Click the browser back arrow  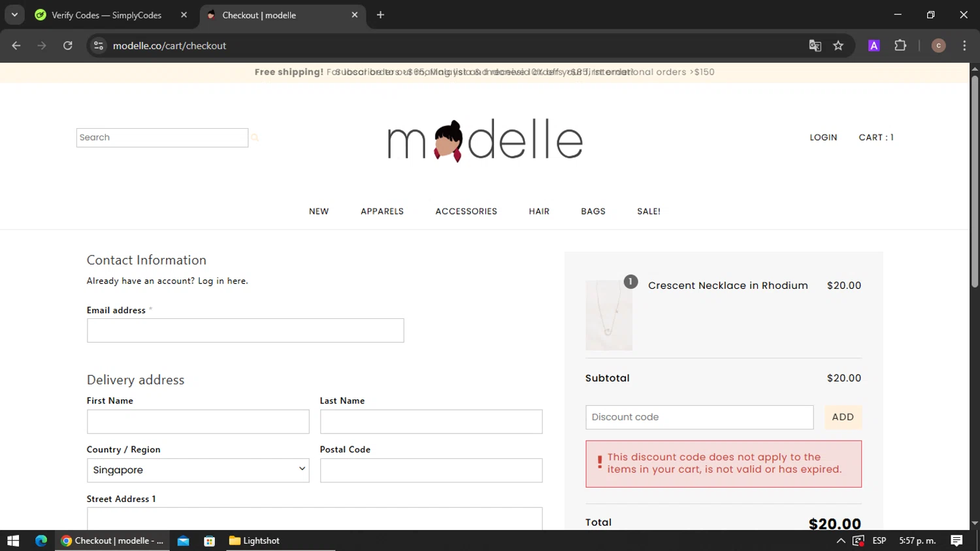(16, 46)
